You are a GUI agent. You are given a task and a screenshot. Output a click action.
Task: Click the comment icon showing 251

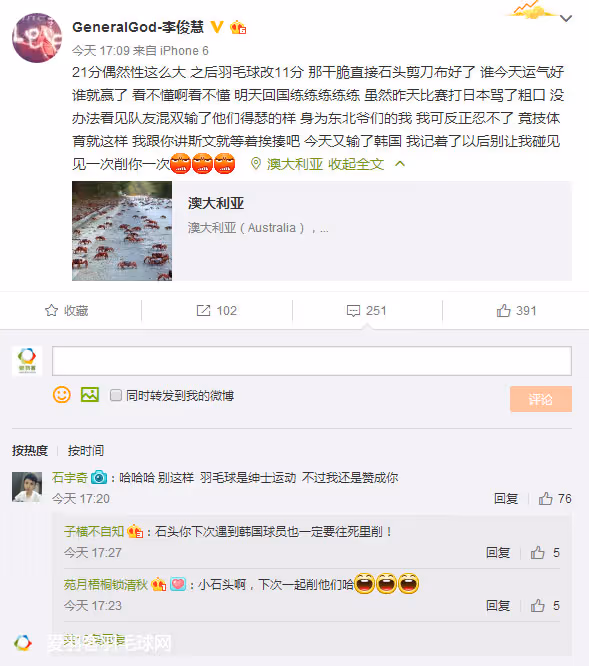click(366, 310)
